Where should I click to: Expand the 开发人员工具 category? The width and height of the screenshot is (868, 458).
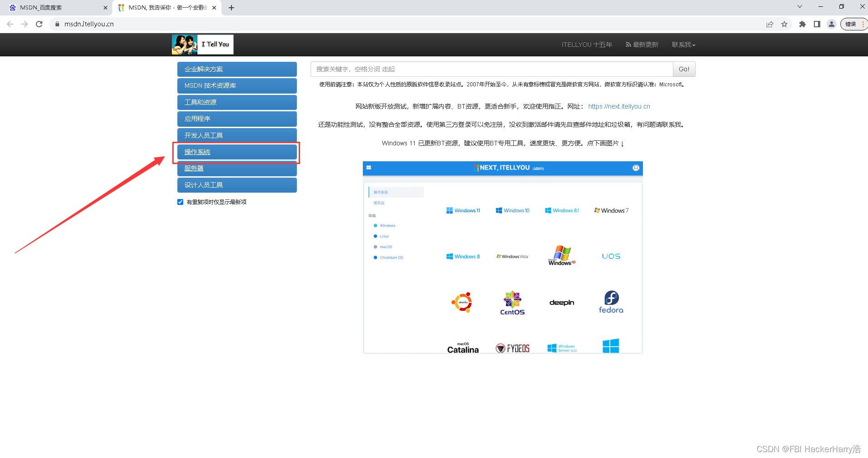[237, 135]
